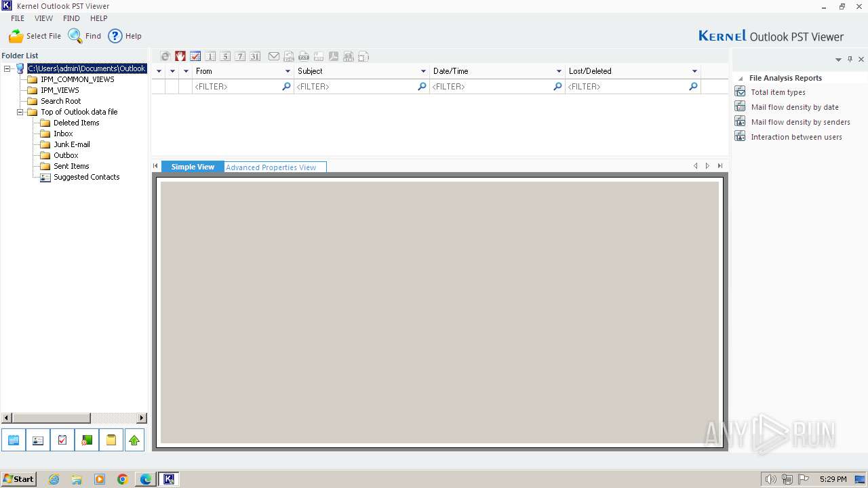The image size is (868, 488).
Task: Select the Search Root folder
Action: pyautogui.click(x=60, y=101)
